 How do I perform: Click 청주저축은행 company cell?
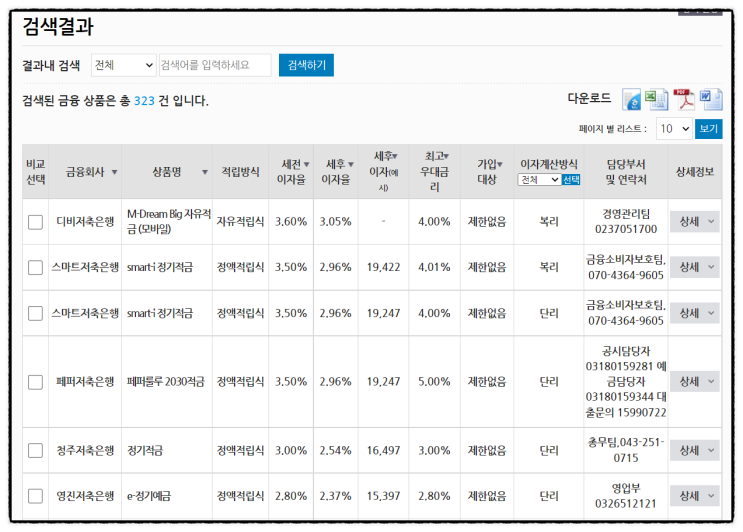pyautogui.click(x=85, y=451)
